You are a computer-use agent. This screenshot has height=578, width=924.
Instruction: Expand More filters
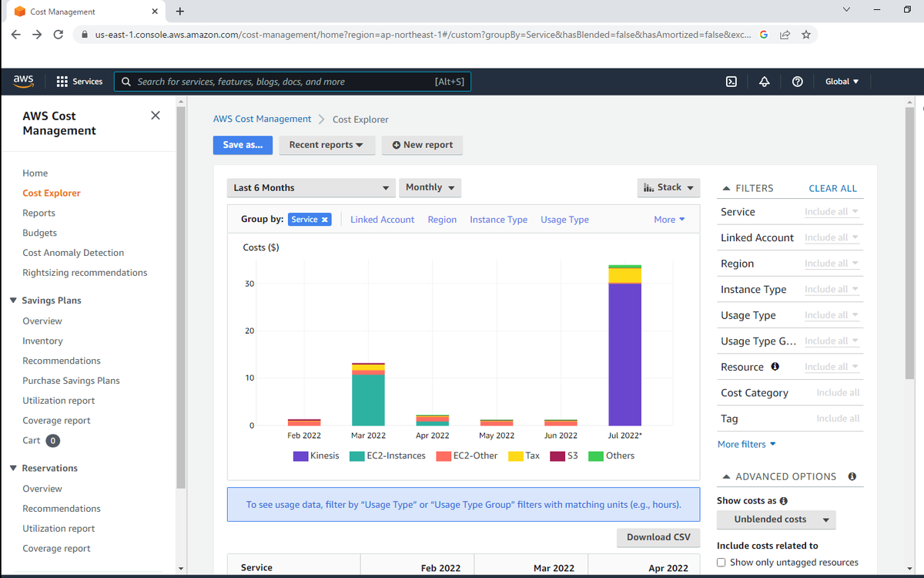click(x=747, y=445)
